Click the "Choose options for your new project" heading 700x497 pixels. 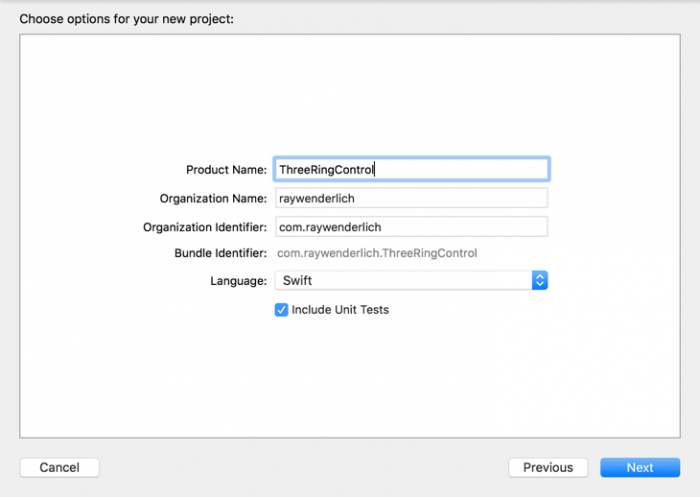coord(126,18)
